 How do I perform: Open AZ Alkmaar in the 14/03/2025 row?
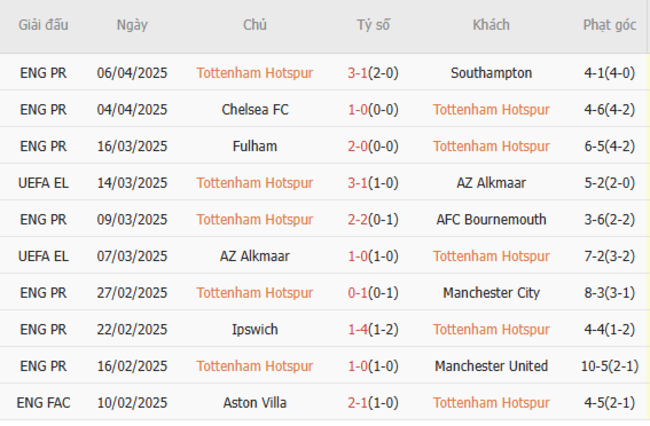click(491, 183)
